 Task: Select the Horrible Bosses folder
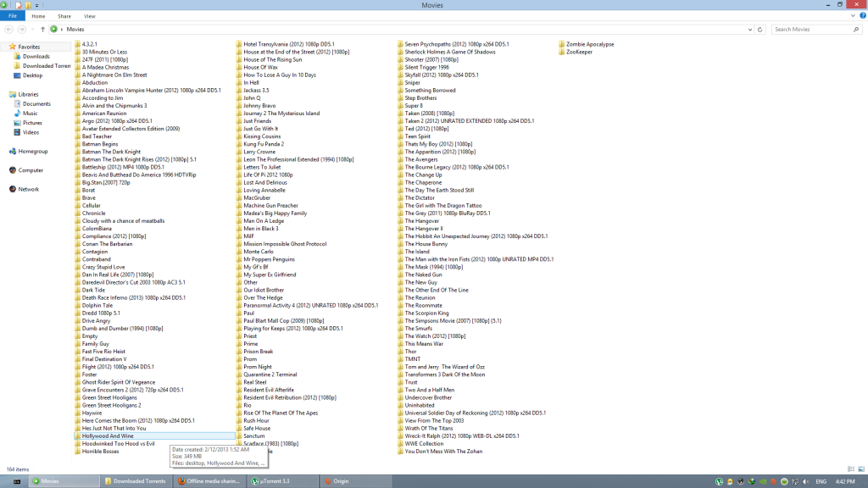pyautogui.click(x=100, y=452)
